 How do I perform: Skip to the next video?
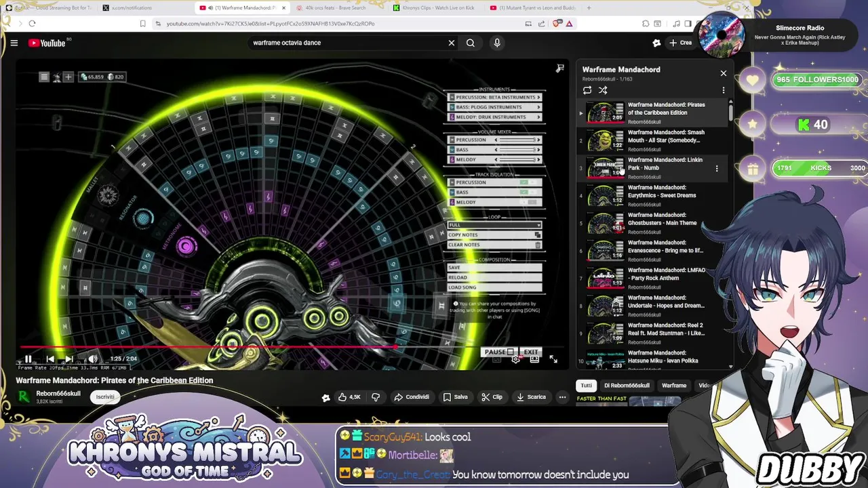68,359
